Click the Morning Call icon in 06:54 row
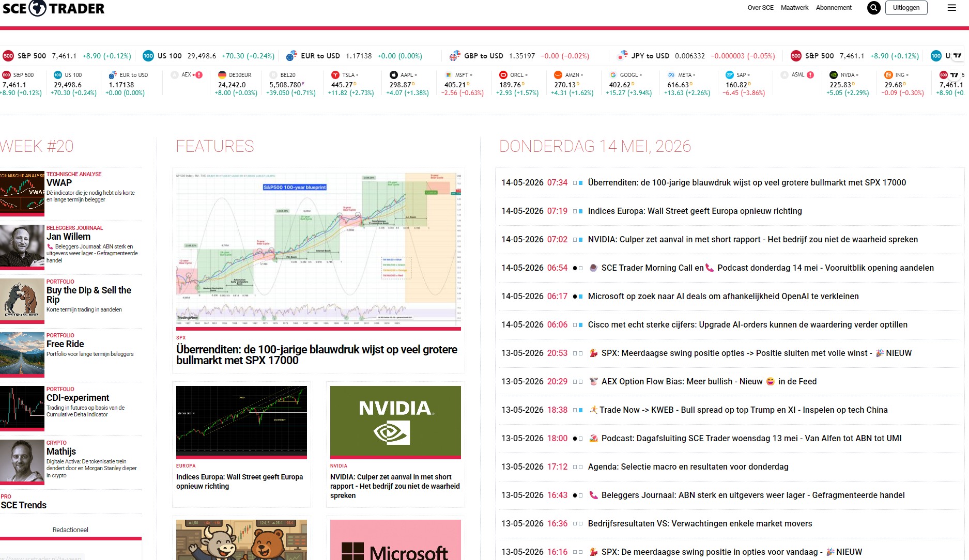The height and width of the screenshot is (560, 969). pyautogui.click(x=593, y=268)
